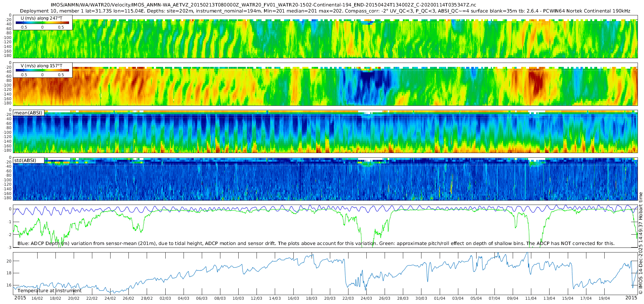
Task: Click the IMOS copyright timestamp text
Action: [x=640, y=243]
